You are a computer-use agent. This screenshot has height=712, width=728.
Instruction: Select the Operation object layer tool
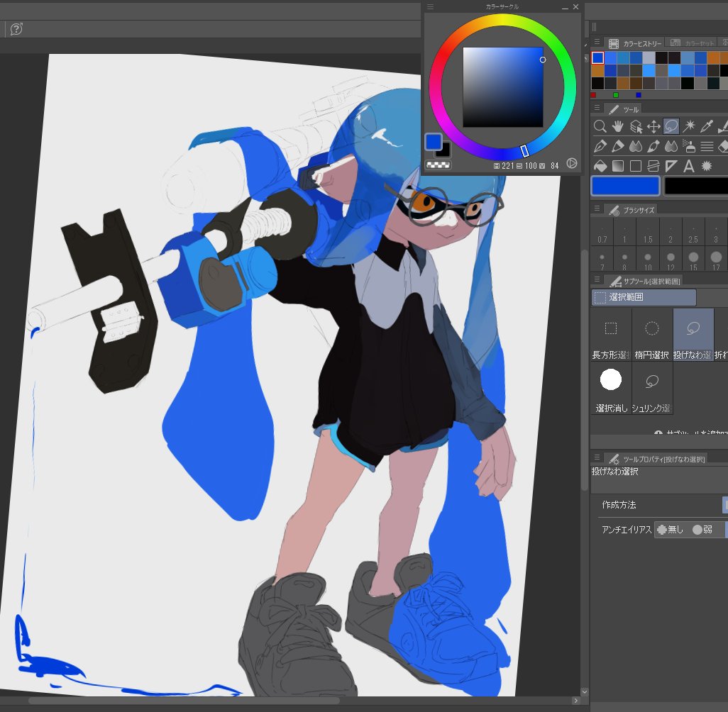click(x=636, y=126)
